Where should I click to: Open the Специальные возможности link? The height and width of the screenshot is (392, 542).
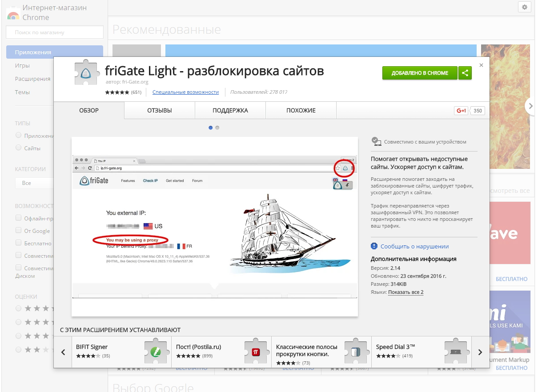185,92
